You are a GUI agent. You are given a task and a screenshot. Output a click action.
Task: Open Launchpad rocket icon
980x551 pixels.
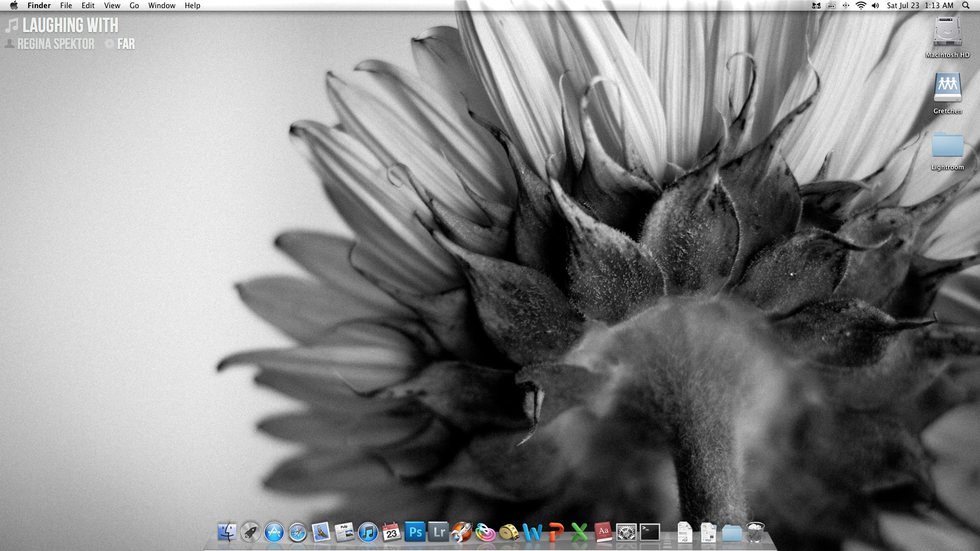click(x=250, y=533)
